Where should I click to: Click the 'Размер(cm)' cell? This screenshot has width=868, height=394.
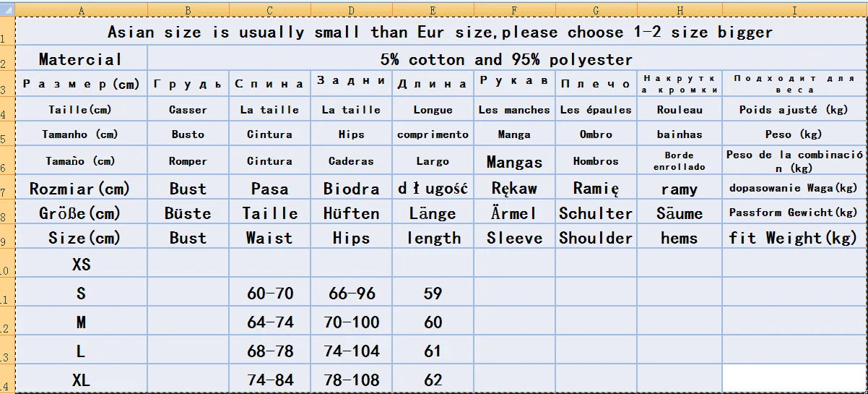(x=81, y=83)
